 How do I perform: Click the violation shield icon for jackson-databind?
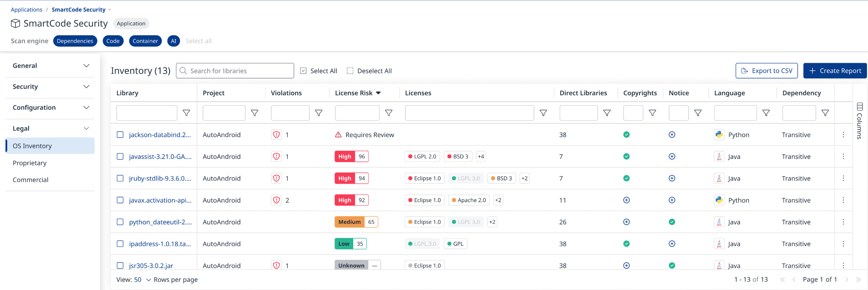tap(276, 135)
